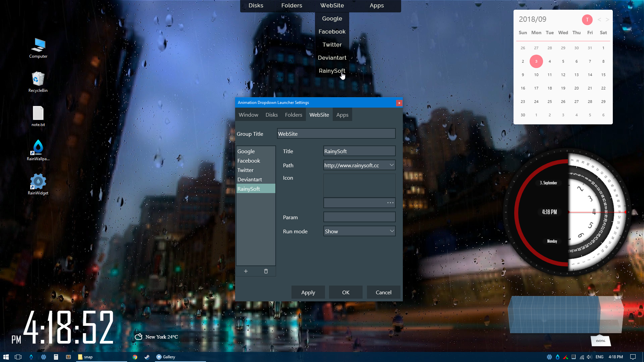Launch Steam from the taskbar
The width and height of the screenshot is (644, 362).
tap(147, 357)
